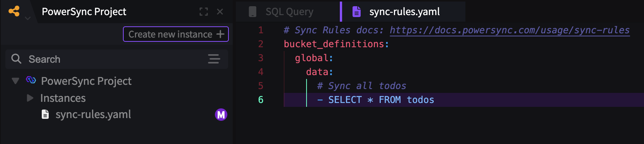Click the SQL Query tab icon
The width and height of the screenshot is (644, 144).
[252, 12]
